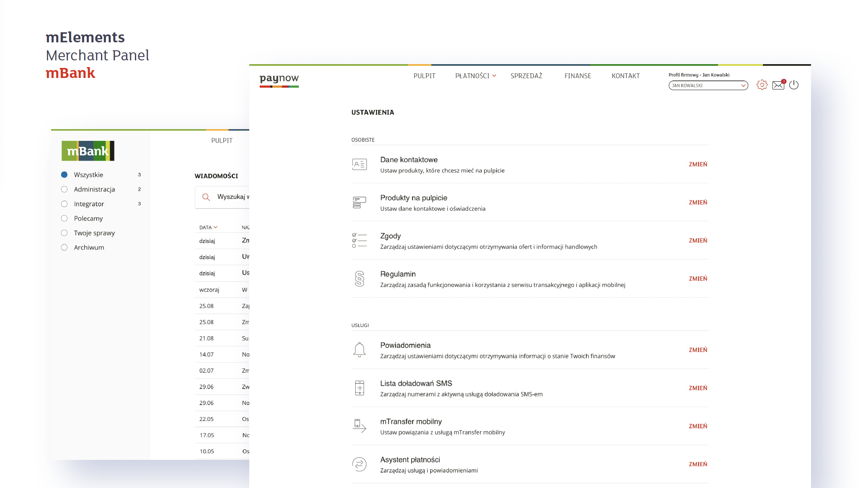The height and width of the screenshot is (488, 868).
Task: Sort messages by DATA column arrow
Action: (x=216, y=227)
